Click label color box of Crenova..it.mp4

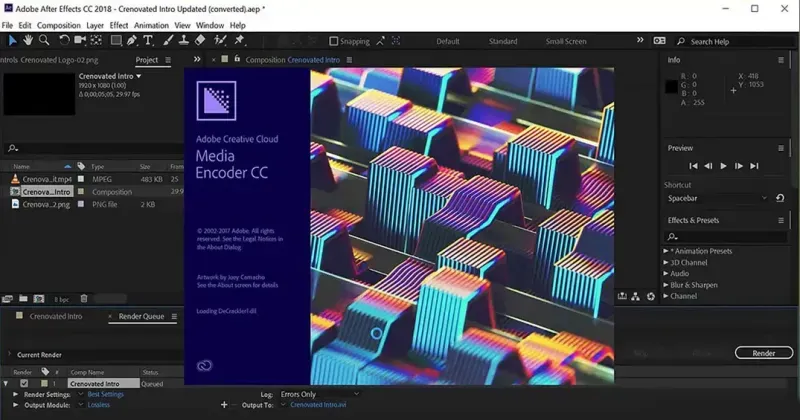point(81,179)
